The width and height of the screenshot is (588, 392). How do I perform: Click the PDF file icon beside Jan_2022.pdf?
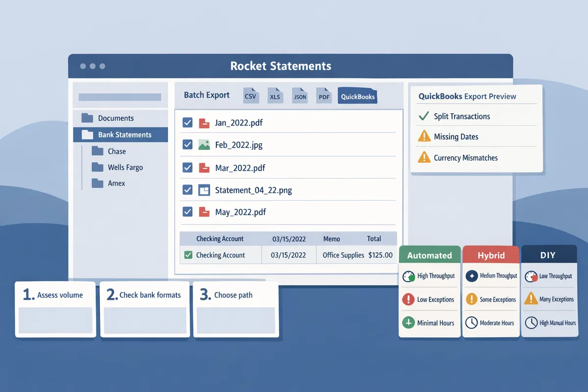click(204, 122)
